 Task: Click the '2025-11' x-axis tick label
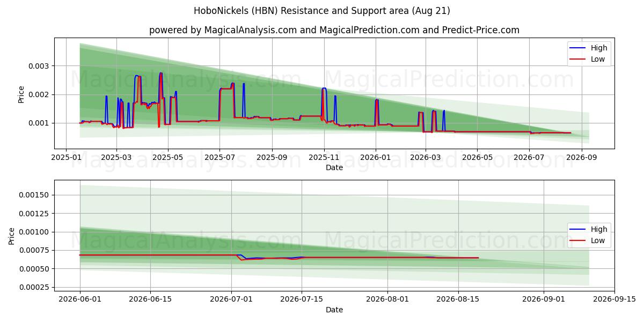click(x=324, y=158)
